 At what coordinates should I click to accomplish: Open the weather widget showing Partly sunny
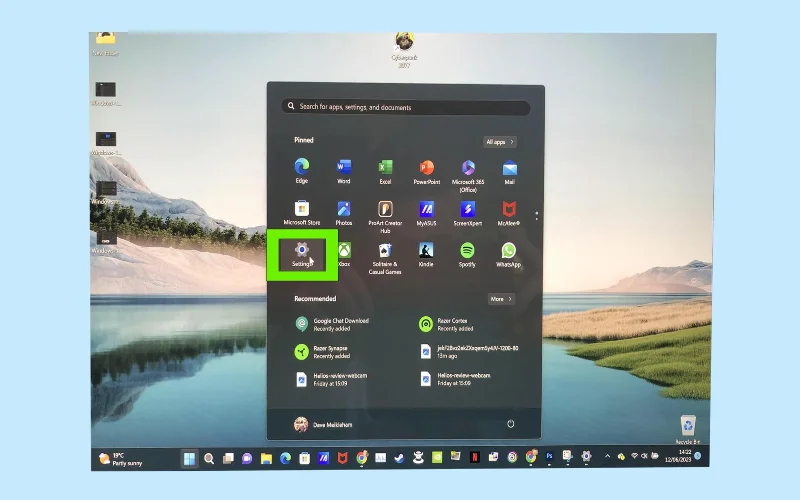pyautogui.click(x=121, y=459)
